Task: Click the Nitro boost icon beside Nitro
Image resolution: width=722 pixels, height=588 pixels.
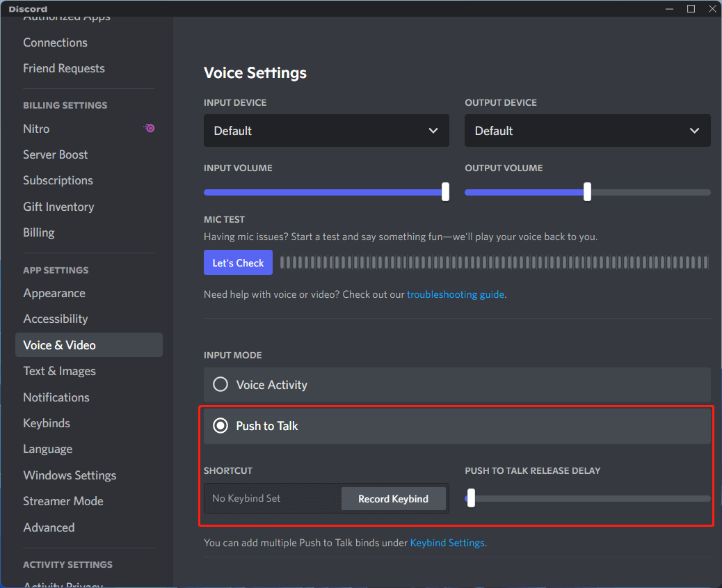Action: (149, 128)
